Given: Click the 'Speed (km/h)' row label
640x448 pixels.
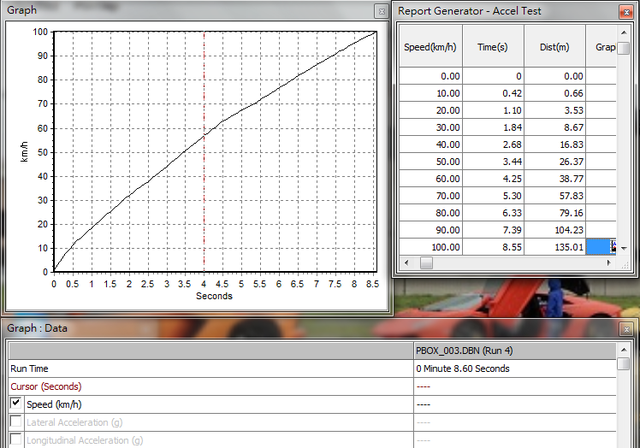Looking at the screenshot, I should [54, 404].
